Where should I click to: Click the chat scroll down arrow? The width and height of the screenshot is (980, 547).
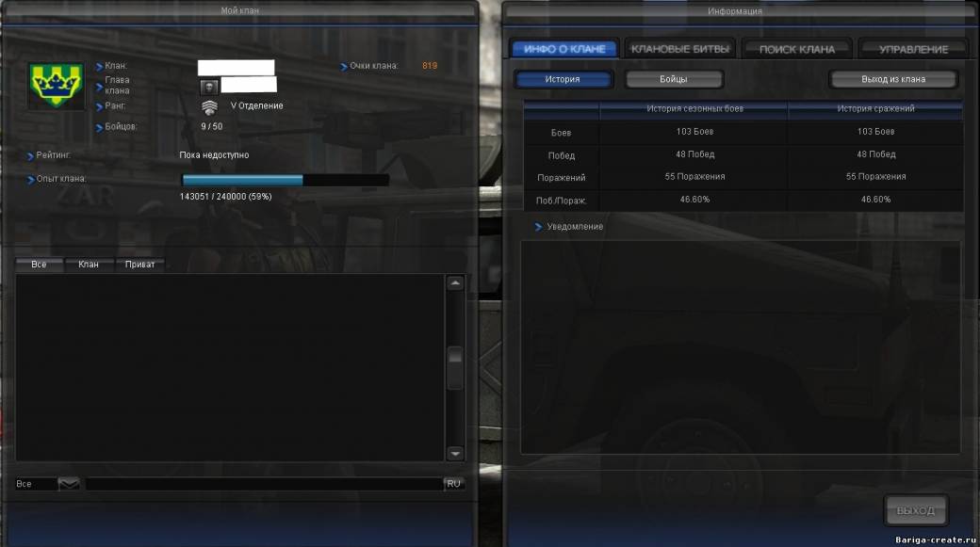pos(455,454)
